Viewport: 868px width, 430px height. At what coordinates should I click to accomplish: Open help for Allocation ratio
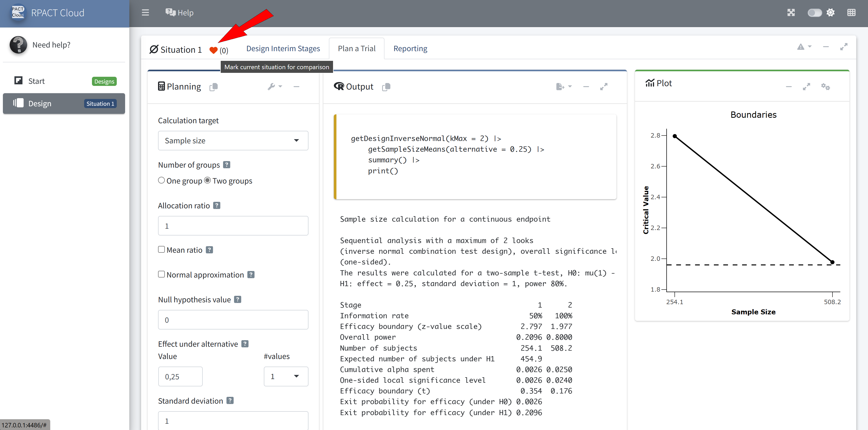[217, 205]
